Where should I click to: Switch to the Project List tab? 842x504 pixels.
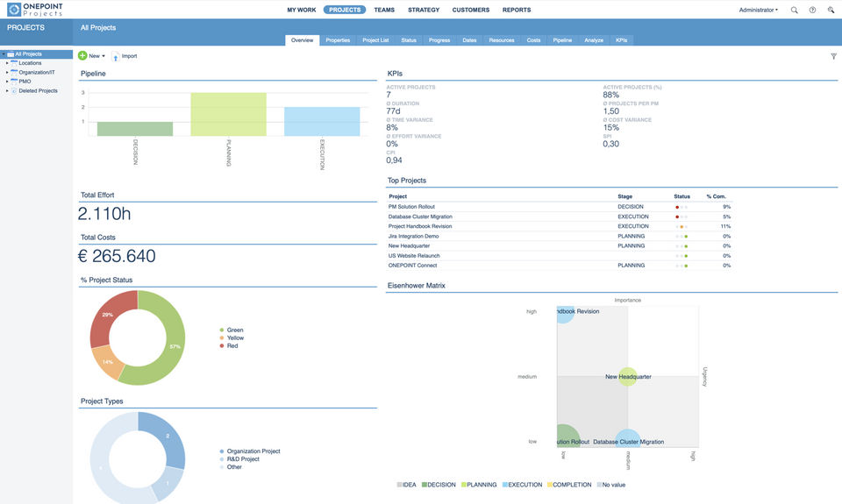click(375, 40)
